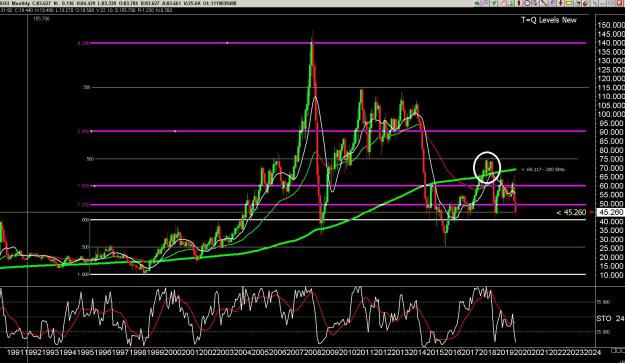
Task: Click the 1991 year on time axis
Action: [x=16, y=352]
